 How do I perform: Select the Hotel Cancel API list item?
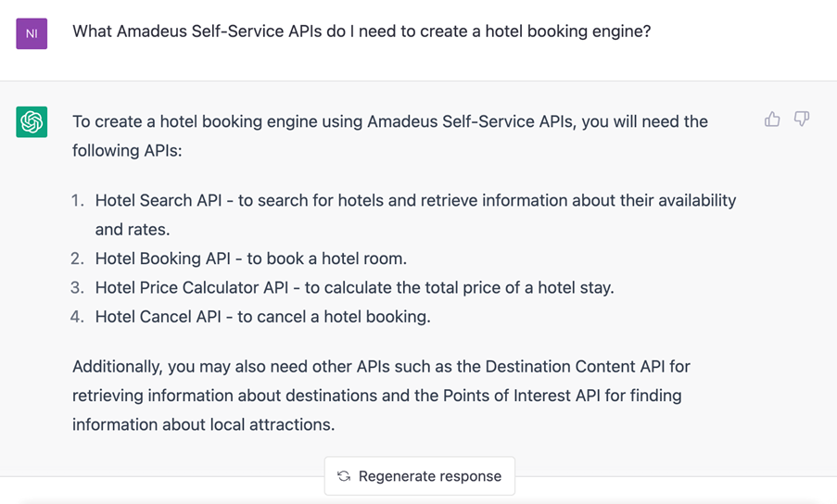[x=262, y=317]
